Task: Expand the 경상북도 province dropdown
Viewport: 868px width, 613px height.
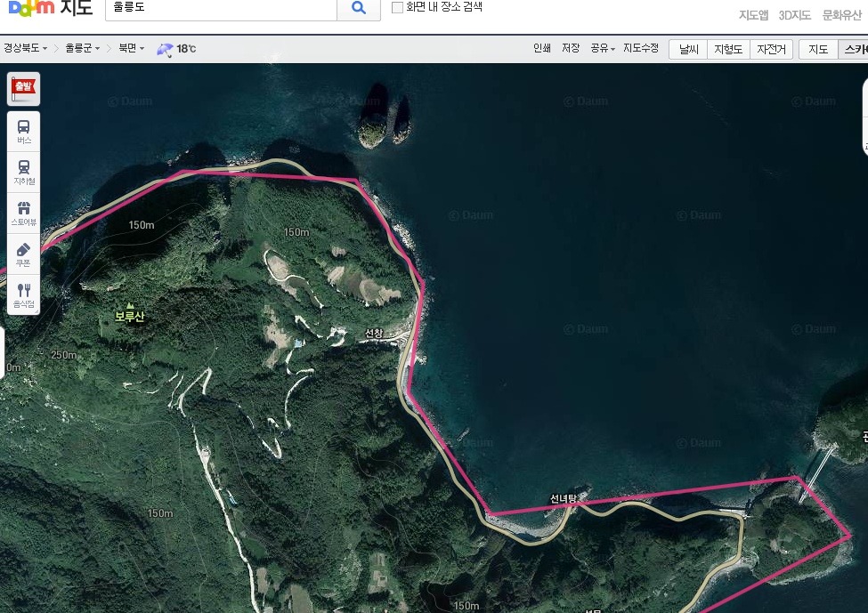Action: (25, 49)
